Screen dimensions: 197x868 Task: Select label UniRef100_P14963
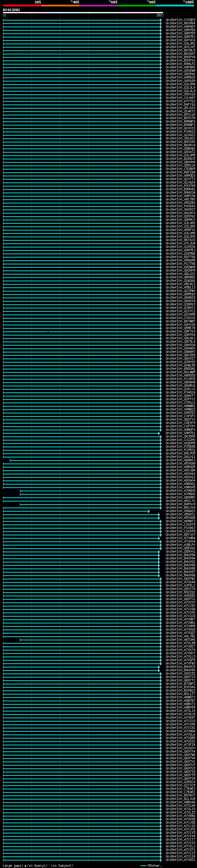point(180,528)
